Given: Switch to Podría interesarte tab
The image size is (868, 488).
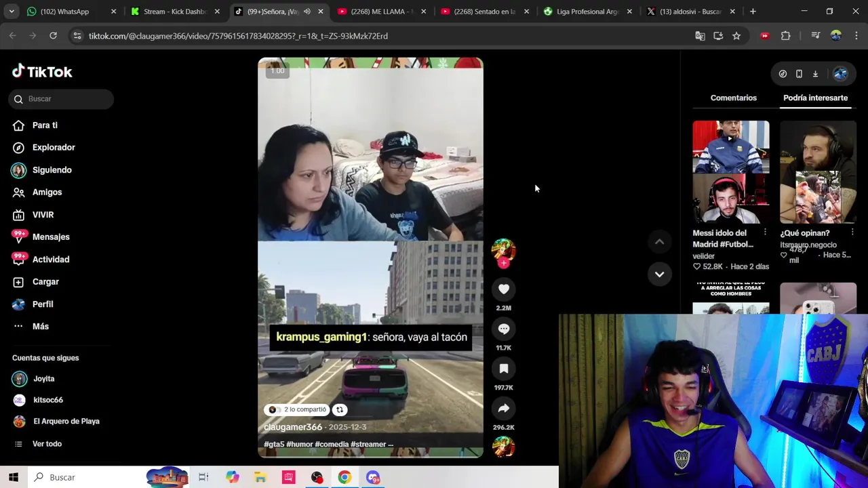Looking at the screenshot, I should pyautogui.click(x=815, y=98).
